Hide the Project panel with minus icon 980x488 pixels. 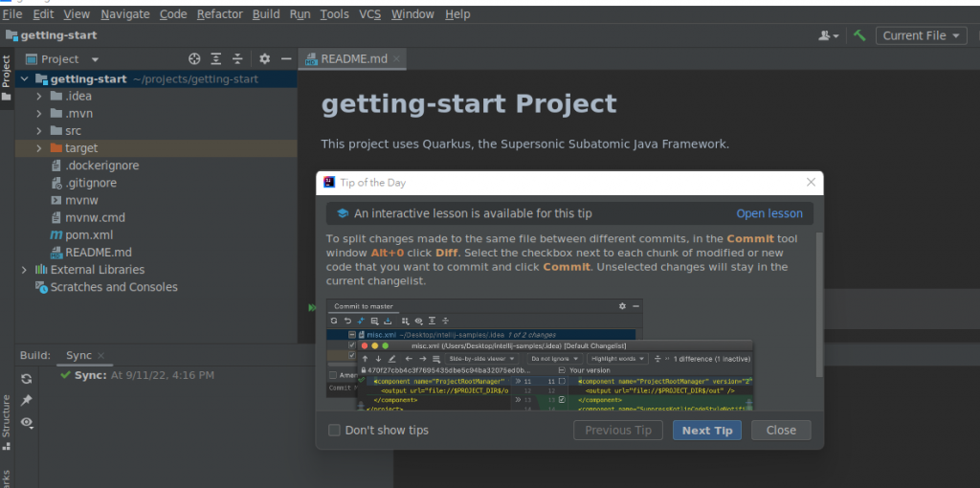[286, 58]
